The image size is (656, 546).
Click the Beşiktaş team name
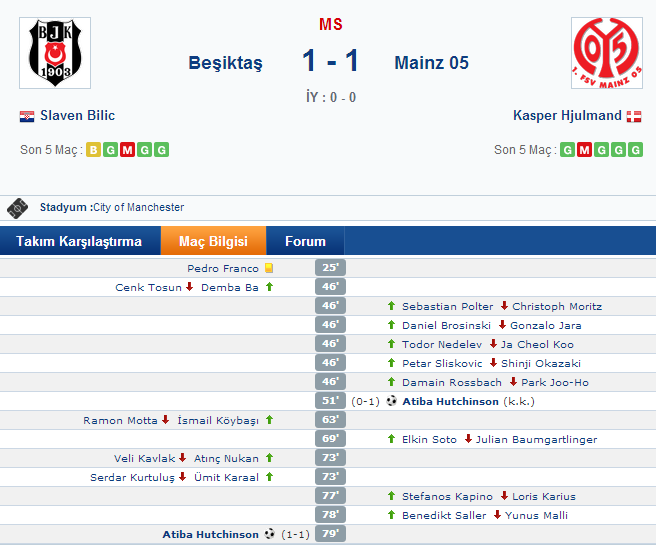(226, 63)
